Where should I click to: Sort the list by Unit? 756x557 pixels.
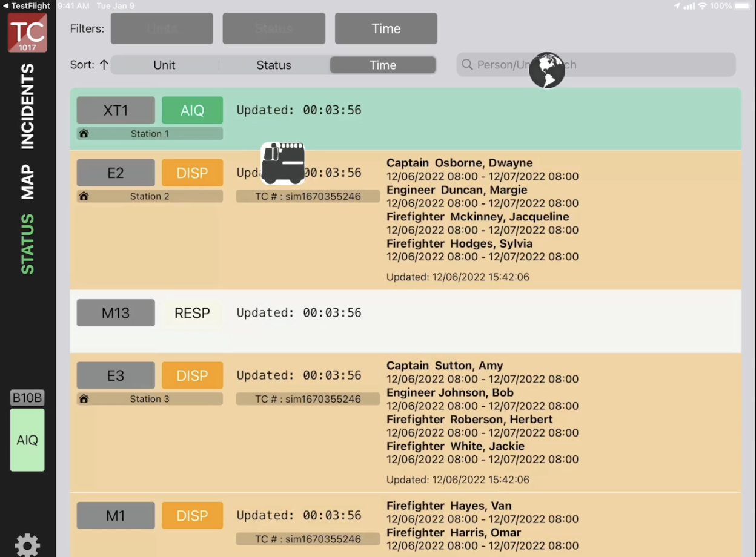(x=164, y=65)
